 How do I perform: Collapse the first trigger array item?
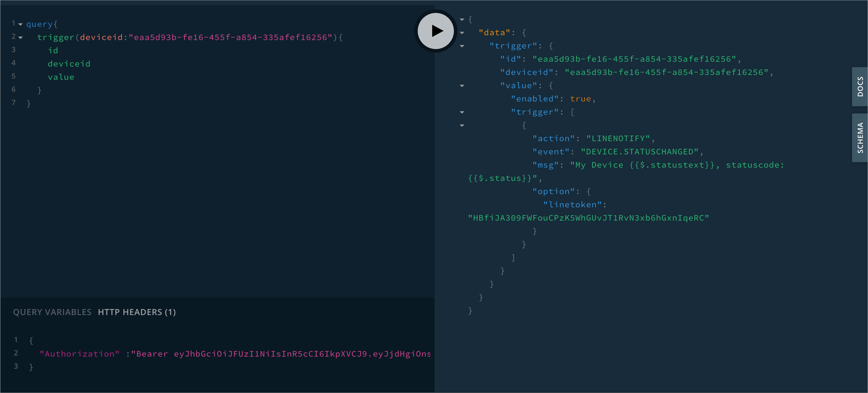[x=462, y=125]
